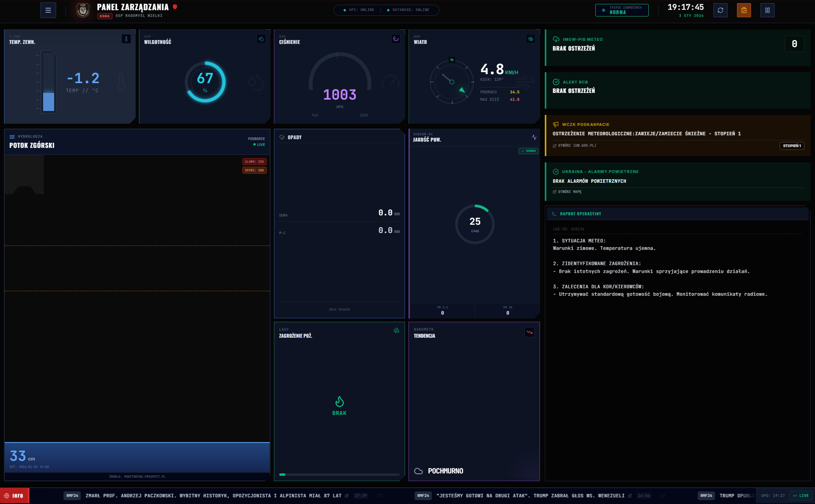Click the globe INFO badge in ticker
Screen dimensions: 815x504
(x=15, y=496)
